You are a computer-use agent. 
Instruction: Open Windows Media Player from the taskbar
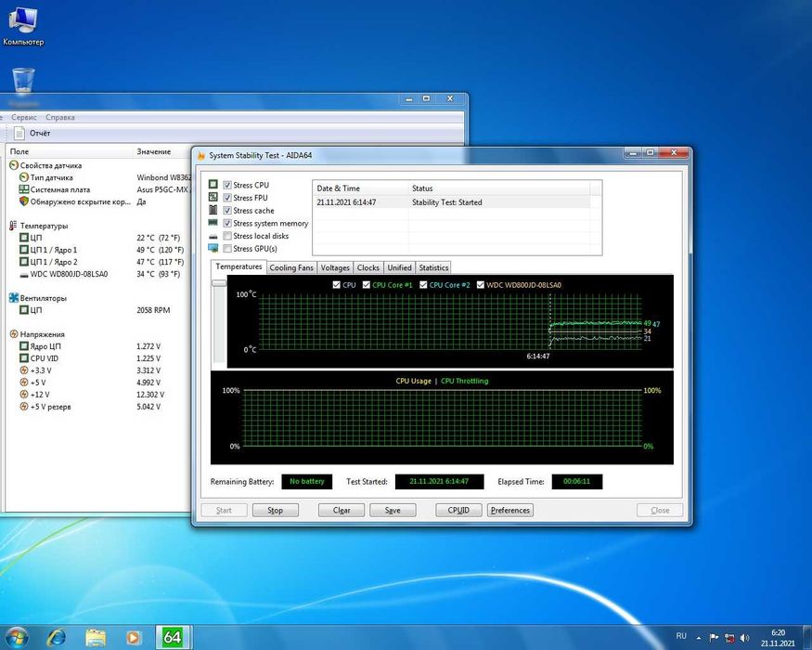(x=133, y=637)
